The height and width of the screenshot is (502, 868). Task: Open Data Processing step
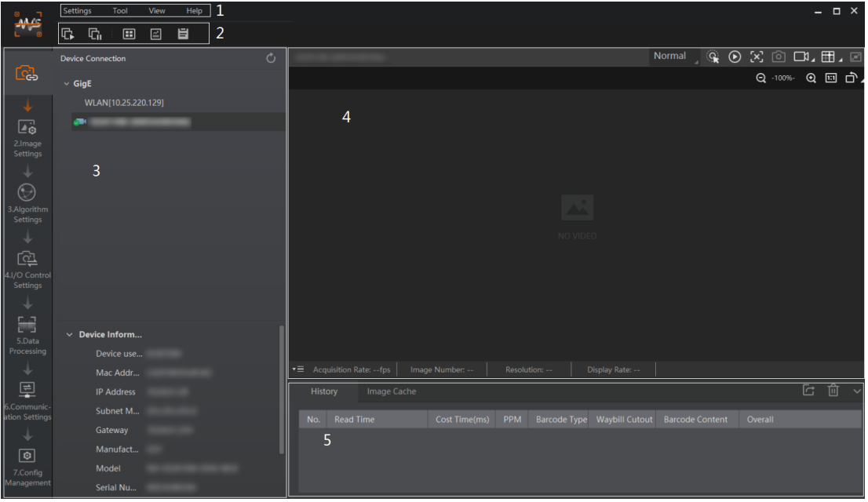click(27, 336)
